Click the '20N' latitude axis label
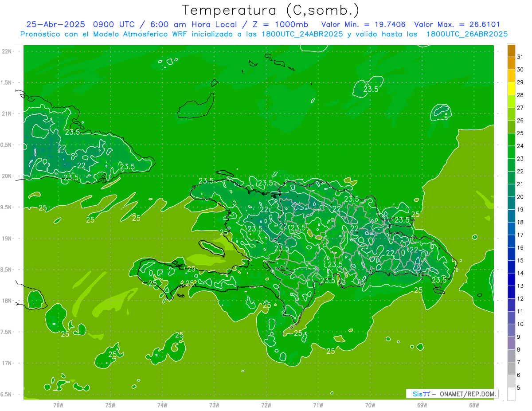Image resolution: width=532 pixels, height=411 pixels. click(x=7, y=176)
